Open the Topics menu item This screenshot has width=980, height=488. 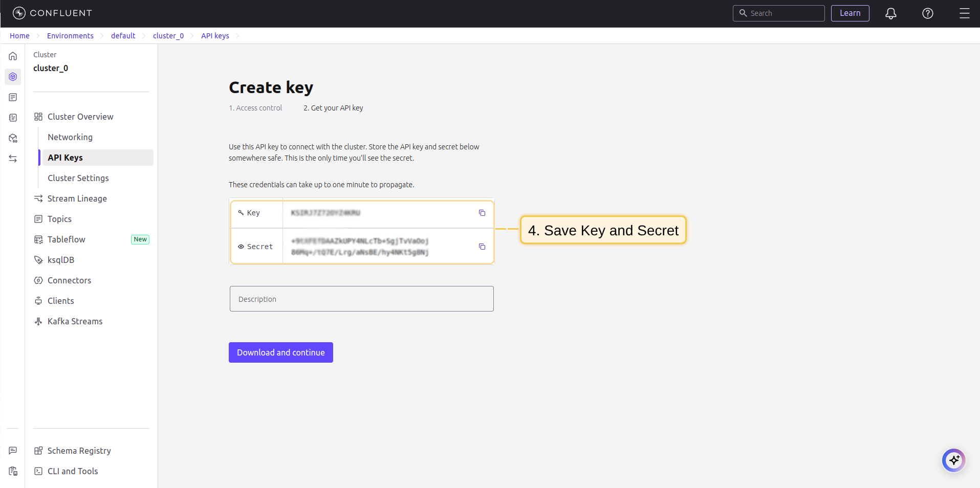(59, 219)
